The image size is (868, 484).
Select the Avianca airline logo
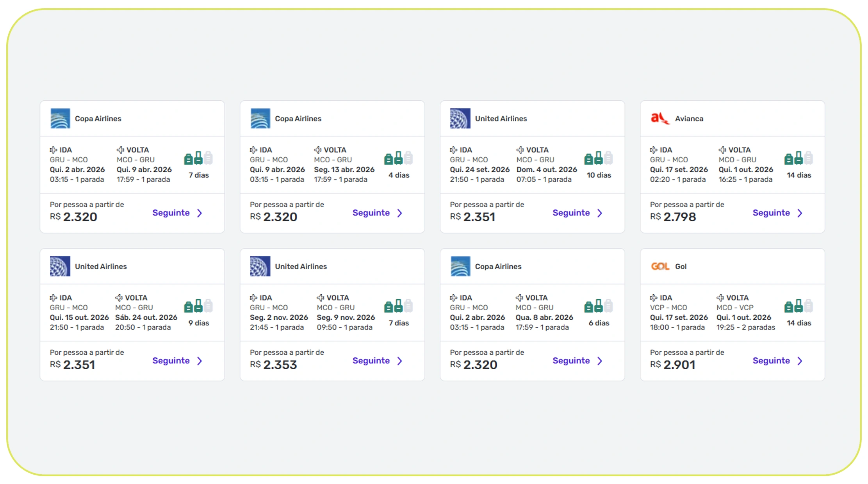click(661, 119)
